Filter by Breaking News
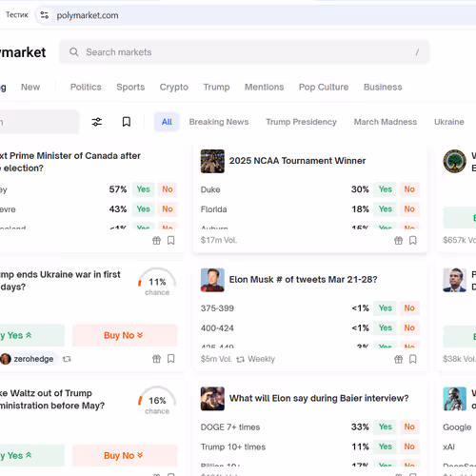 pyautogui.click(x=219, y=122)
